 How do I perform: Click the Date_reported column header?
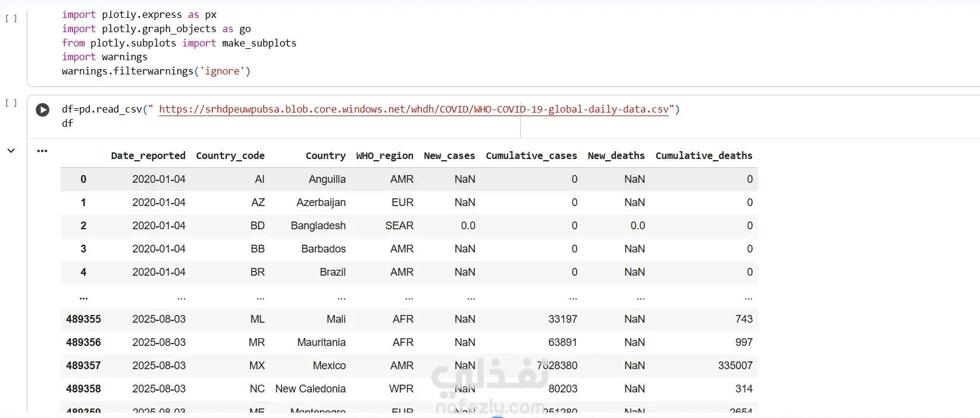[148, 156]
